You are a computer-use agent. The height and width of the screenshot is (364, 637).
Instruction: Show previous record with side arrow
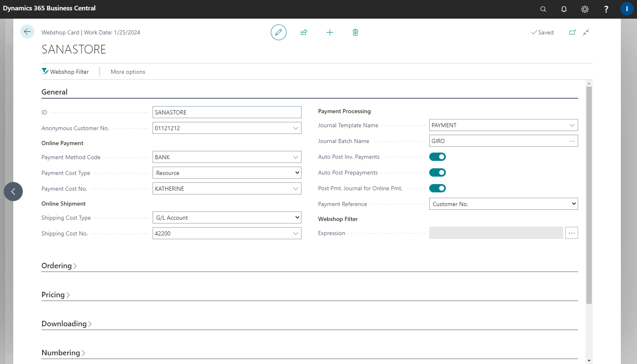13,192
